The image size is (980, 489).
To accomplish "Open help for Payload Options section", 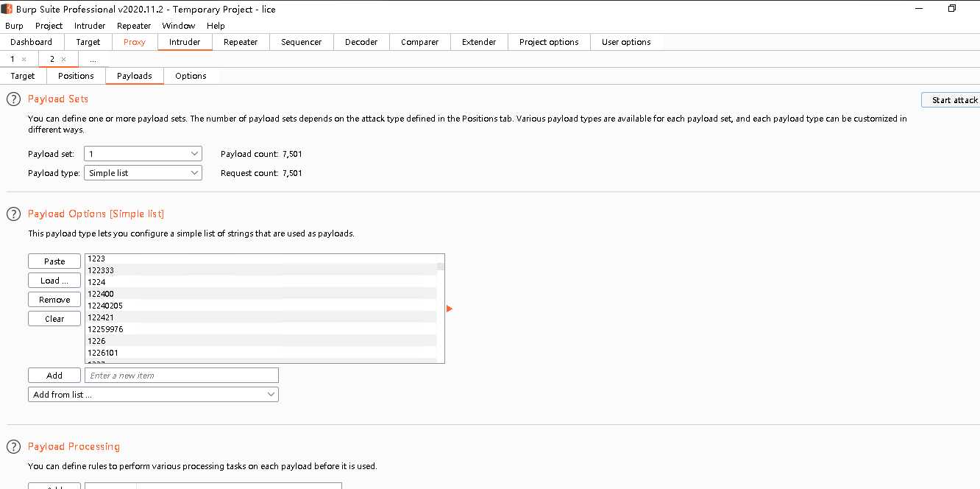I will click(x=13, y=214).
